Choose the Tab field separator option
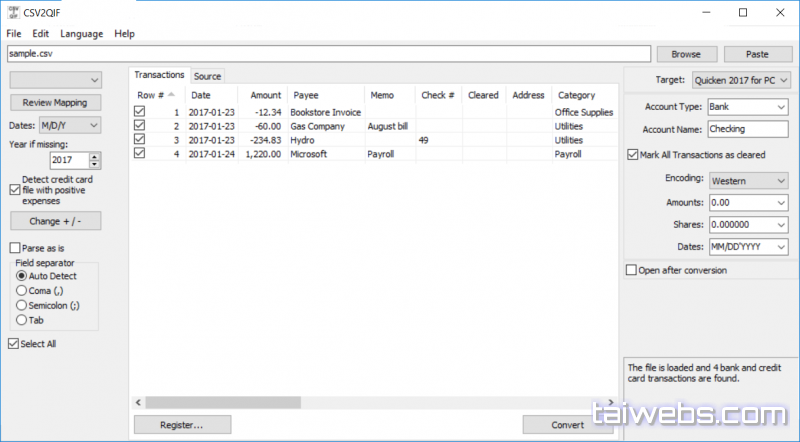This screenshot has height=442, width=800. [22, 320]
